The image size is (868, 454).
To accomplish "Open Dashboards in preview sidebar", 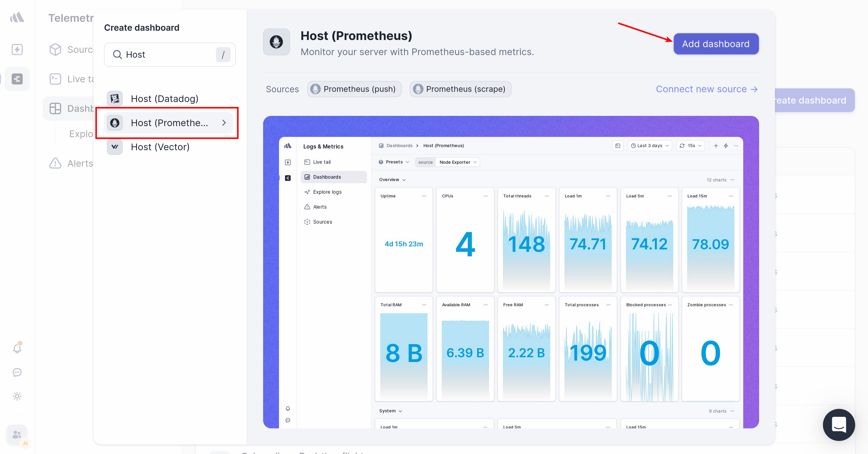I will tap(334, 177).
